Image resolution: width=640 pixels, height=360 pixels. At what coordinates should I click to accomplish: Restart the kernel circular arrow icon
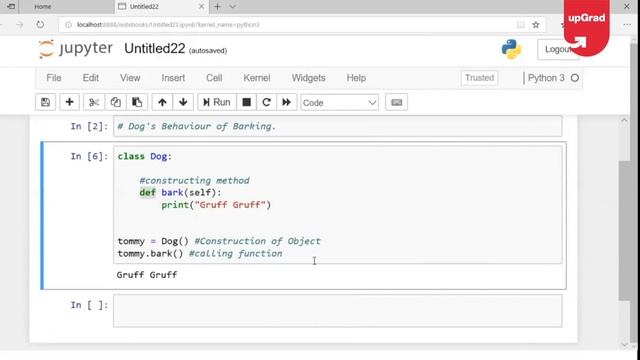[x=267, y=102]
